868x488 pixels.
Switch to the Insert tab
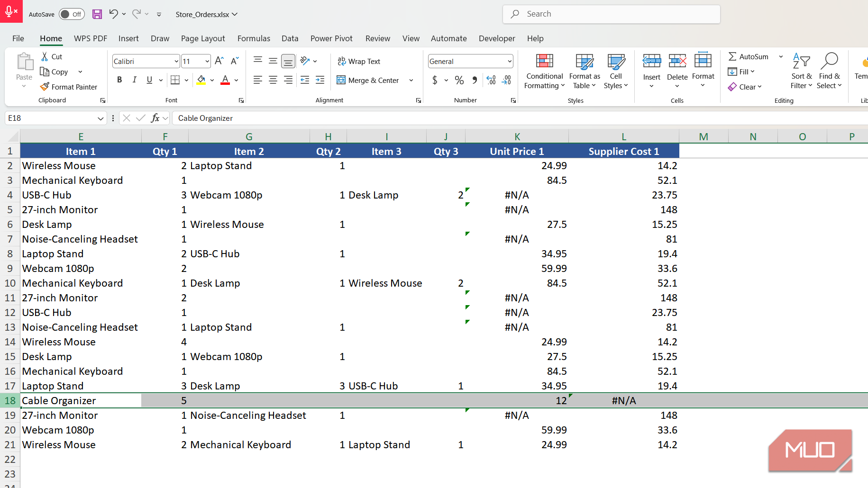[128, 38]
